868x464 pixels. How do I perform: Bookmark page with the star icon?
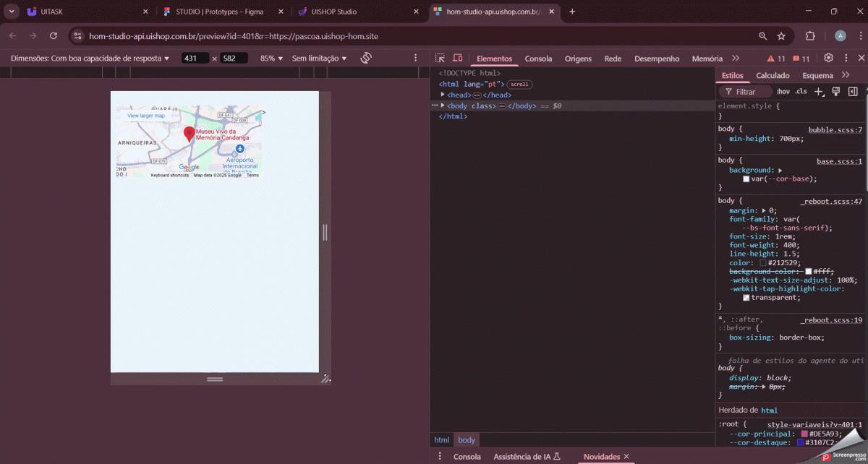click(x=781, y=35)
